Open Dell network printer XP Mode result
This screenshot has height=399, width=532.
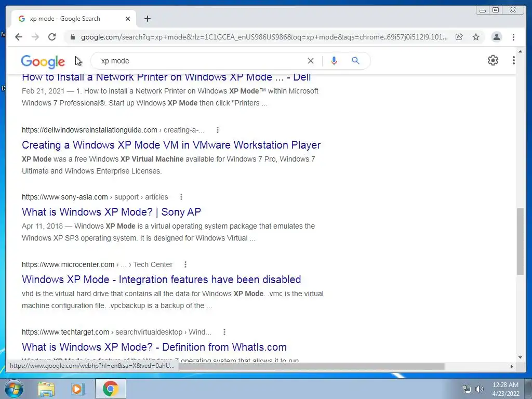[x=166, y=77]
